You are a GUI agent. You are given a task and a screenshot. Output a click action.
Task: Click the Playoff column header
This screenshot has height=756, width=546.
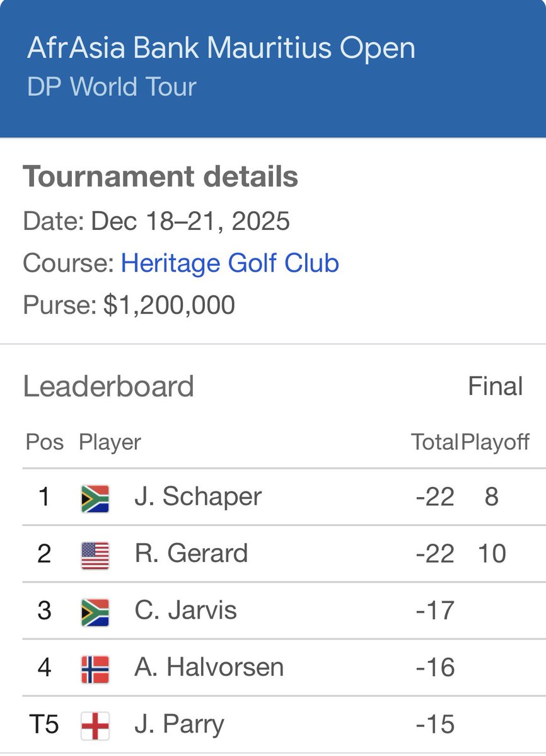click(496, 443)
